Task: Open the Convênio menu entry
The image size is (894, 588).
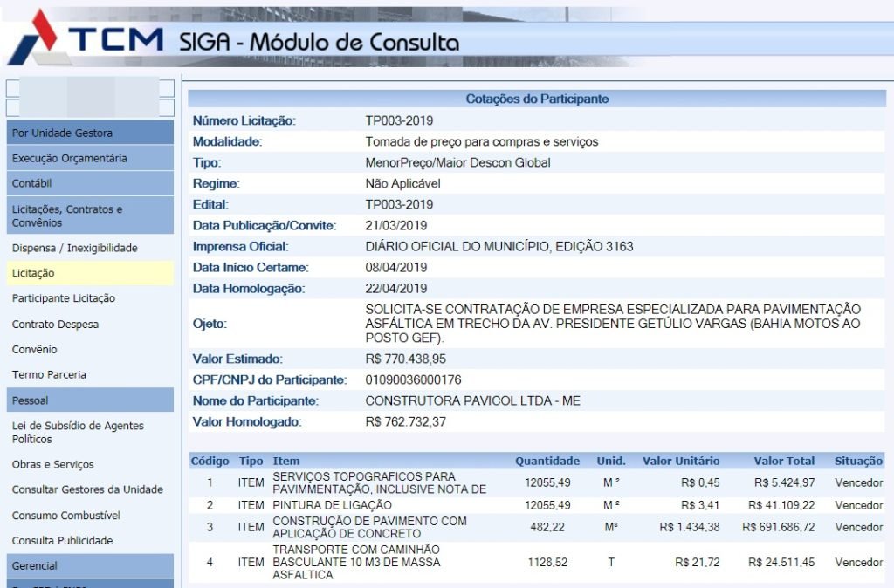Action: [35, 349]
